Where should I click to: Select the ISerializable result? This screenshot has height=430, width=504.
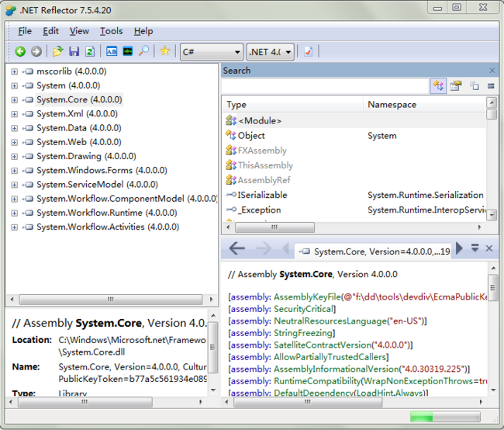pyautogui.click(x=263, y=195)
